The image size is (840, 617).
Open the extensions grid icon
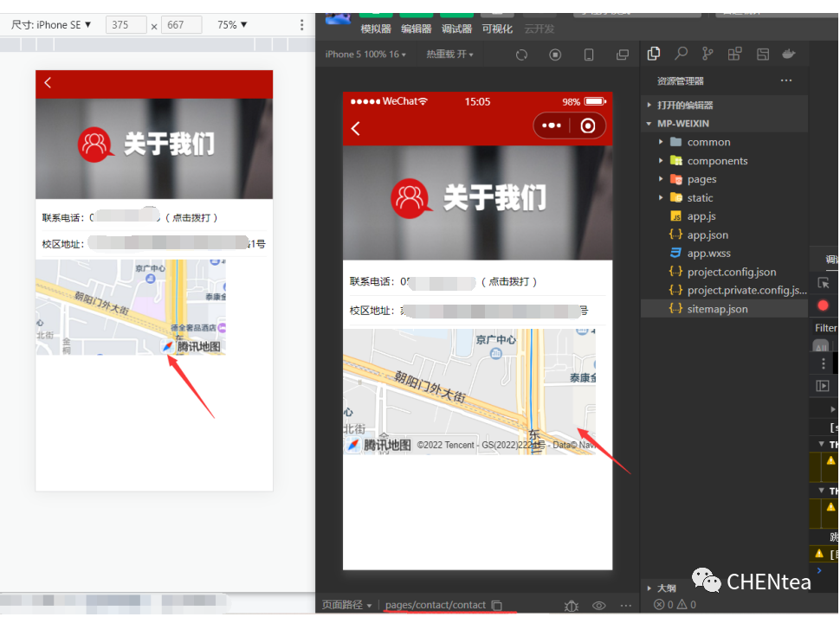(x=734, y=54)
